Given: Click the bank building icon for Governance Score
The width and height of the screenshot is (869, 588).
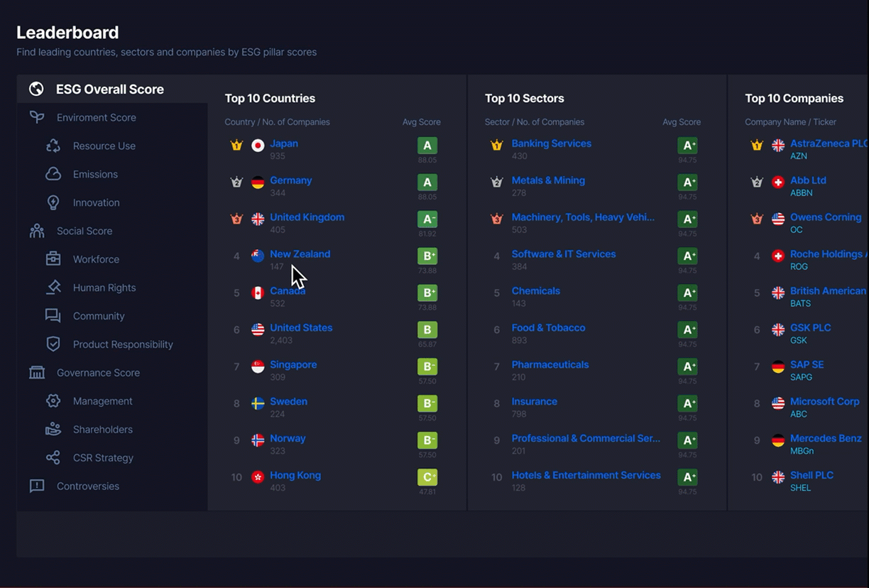Looking at the screenshot, I should click(x=37, y=373).
